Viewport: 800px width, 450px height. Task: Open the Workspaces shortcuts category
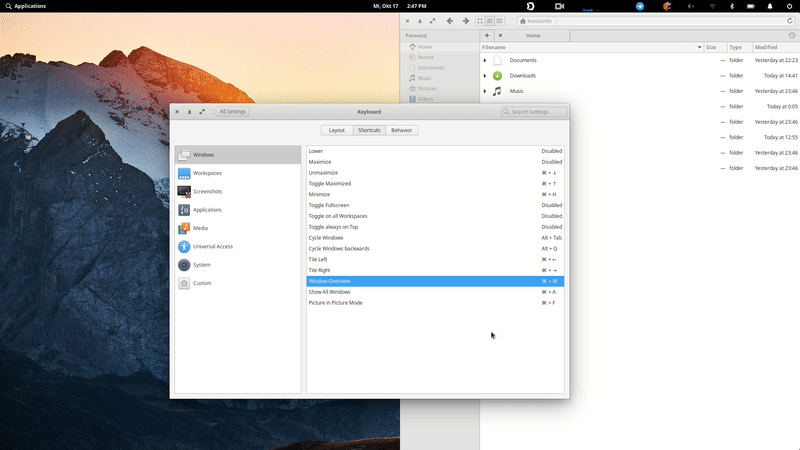coord(238,173)
